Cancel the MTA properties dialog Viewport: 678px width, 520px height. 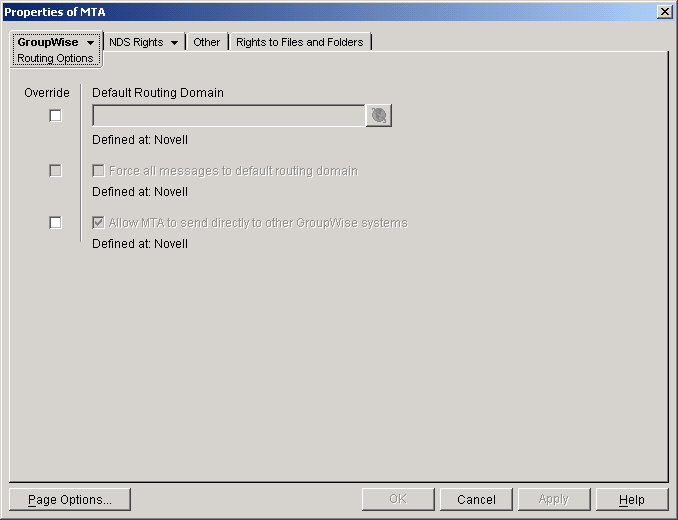coord(476,500)
